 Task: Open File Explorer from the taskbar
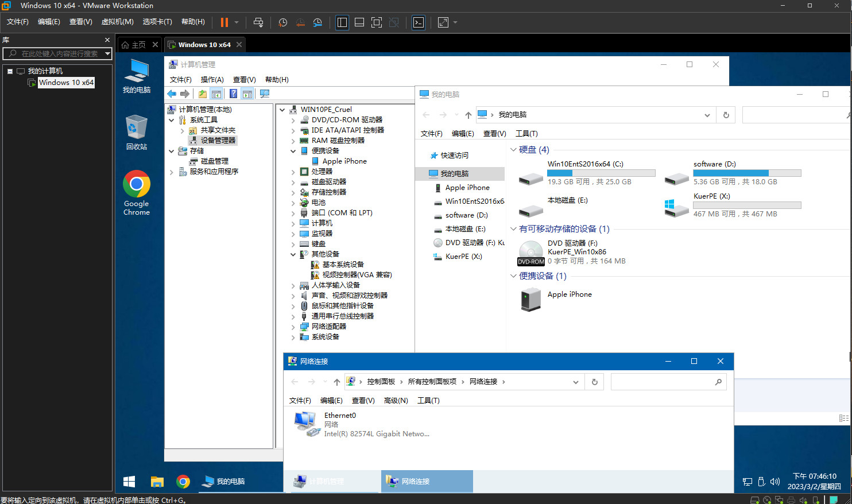point(157,482)
